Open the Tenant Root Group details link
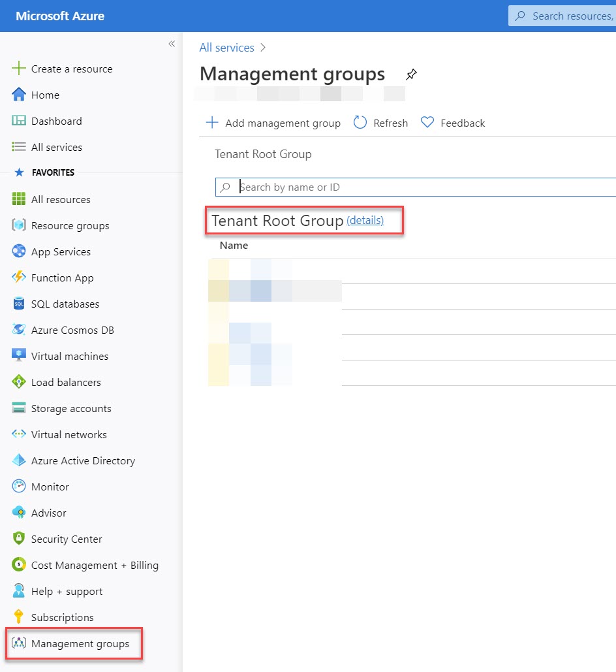Image resolution: width=616 pixels, height=672 pixels. click(x=365, y=220)
